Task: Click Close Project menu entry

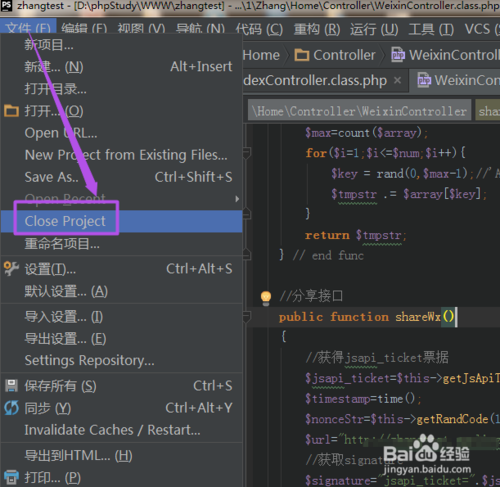Action: click(121, 221)
